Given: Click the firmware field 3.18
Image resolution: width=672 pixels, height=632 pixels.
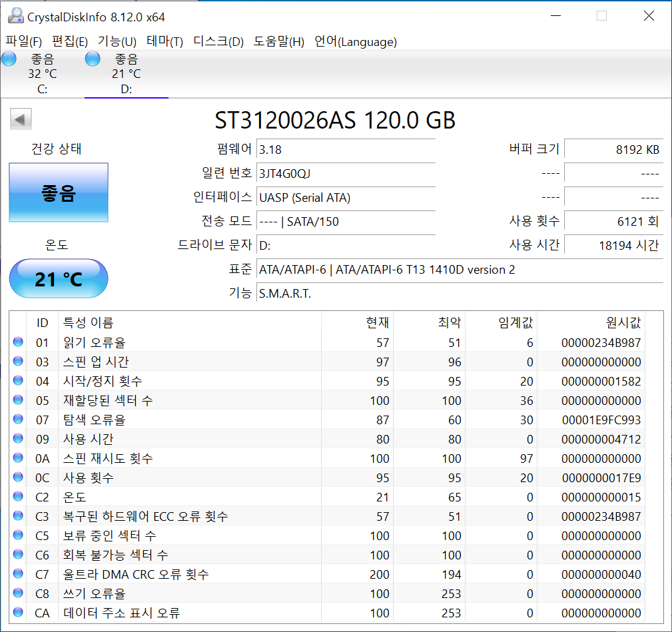Looking at the screenshot, I should [346, 150].
